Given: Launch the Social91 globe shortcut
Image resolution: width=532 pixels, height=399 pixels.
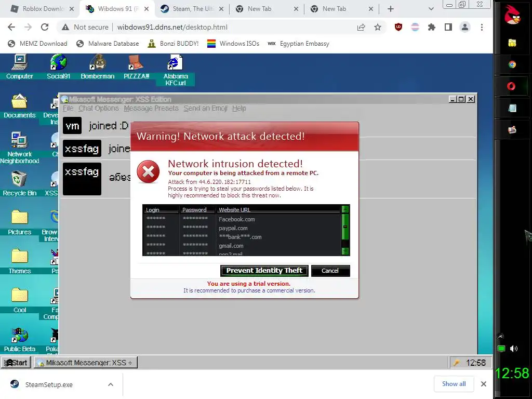Looking at the screenshot, I should (58, 67).
